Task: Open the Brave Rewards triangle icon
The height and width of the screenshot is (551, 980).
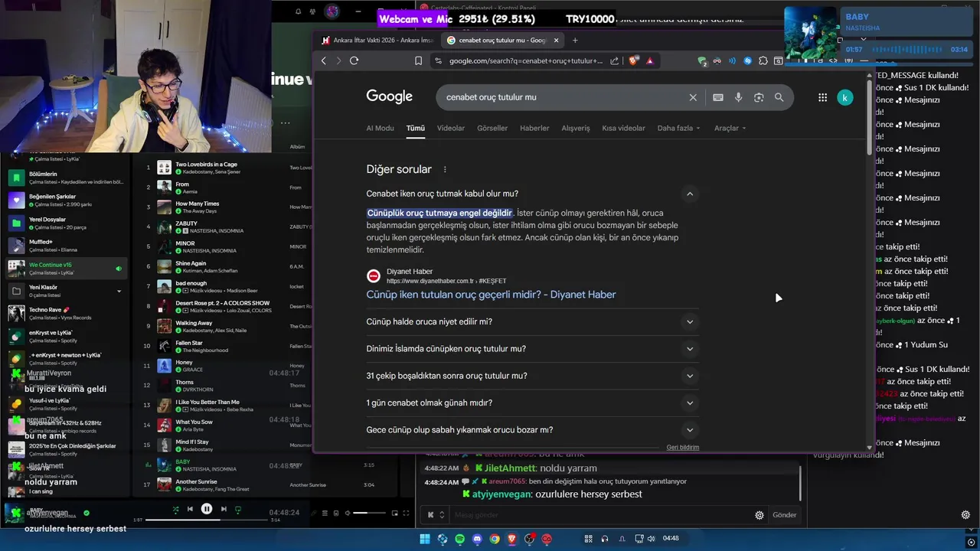Action: 650,60
